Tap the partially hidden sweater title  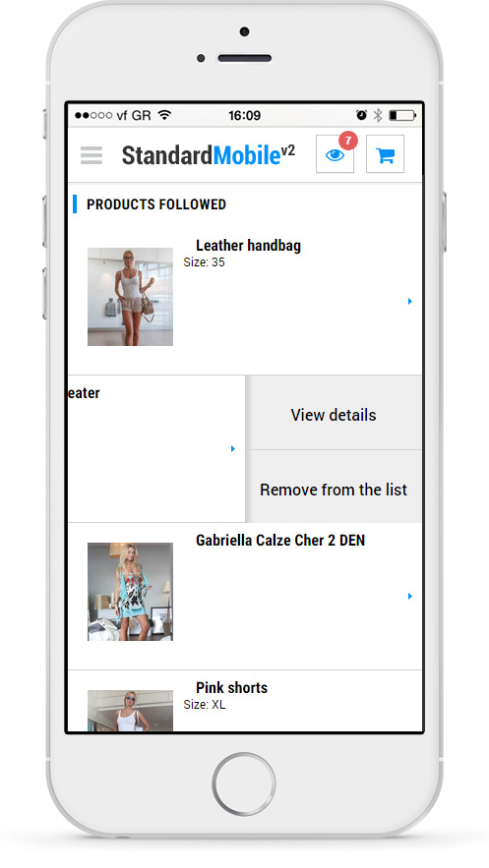coord(84,393)
